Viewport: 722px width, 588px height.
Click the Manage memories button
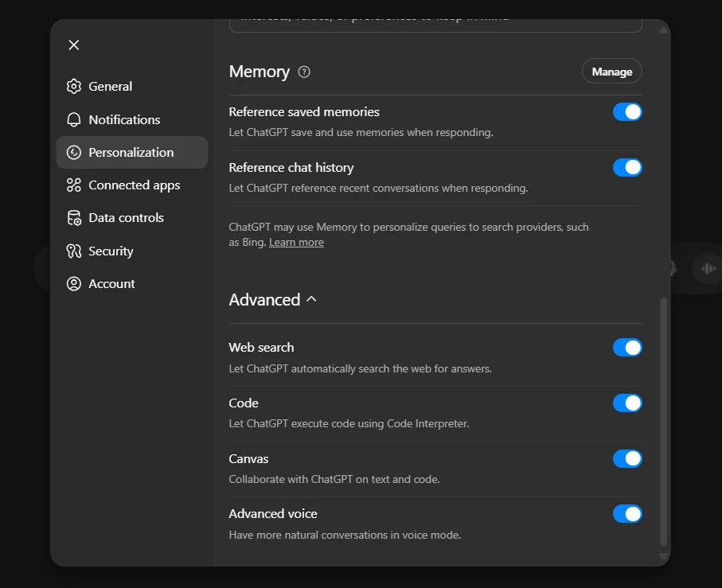tap(611, 71)
